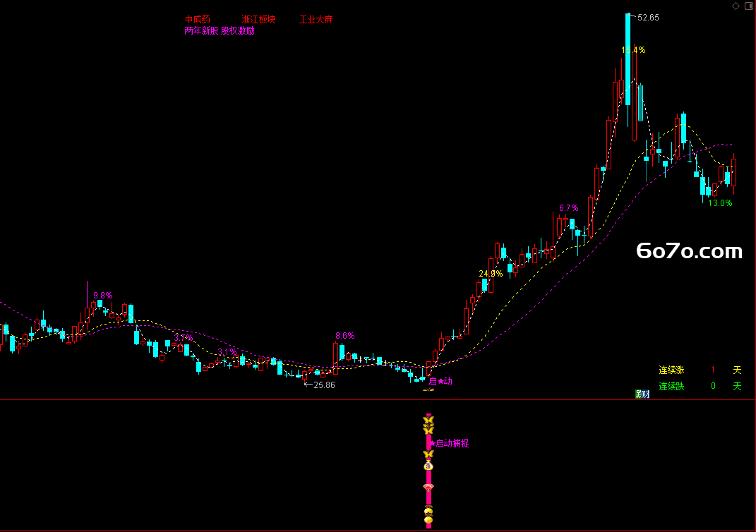Click the 两年新股 label
Screen dimensions: 756x532
click(x=201, y=31)
